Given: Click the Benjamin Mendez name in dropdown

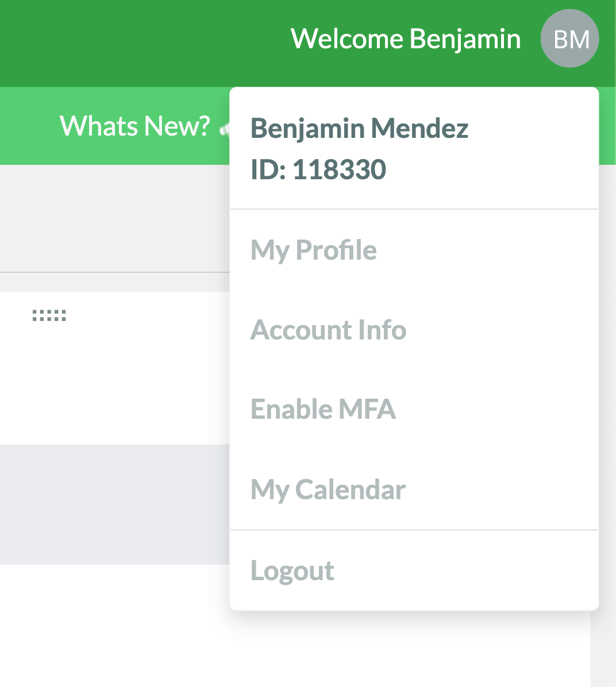Looking at the screenshot, I should (359, 128).
